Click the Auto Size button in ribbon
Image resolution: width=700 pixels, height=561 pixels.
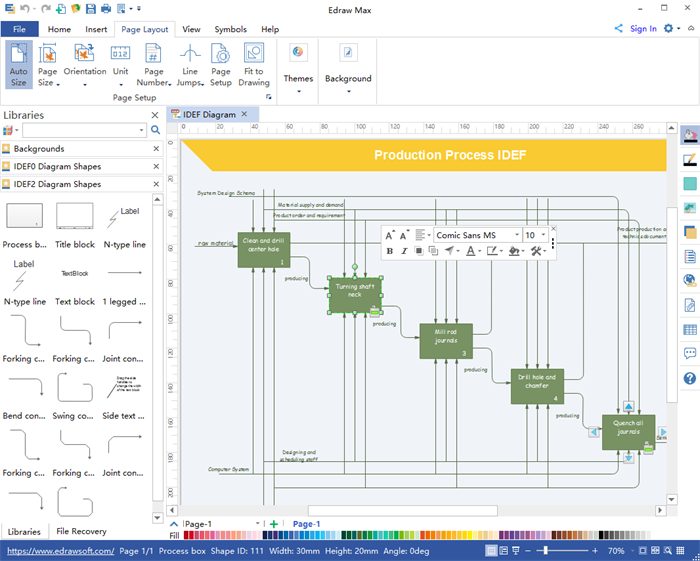(x=18, y=64)
